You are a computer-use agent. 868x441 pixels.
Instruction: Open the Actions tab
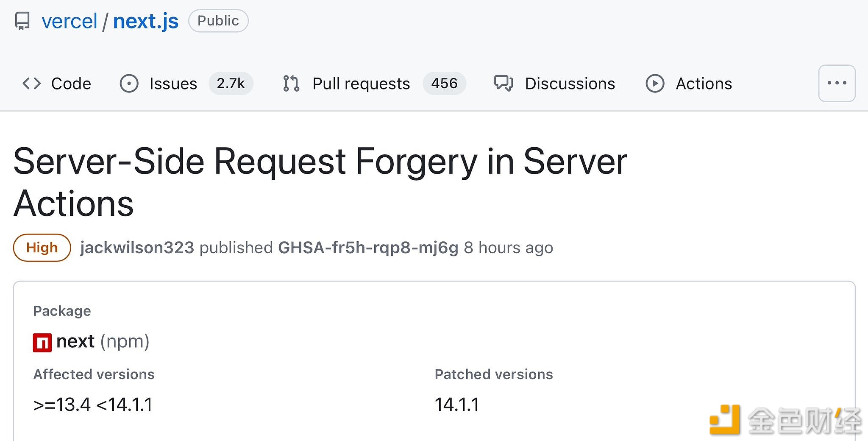[x=704, y=84]
